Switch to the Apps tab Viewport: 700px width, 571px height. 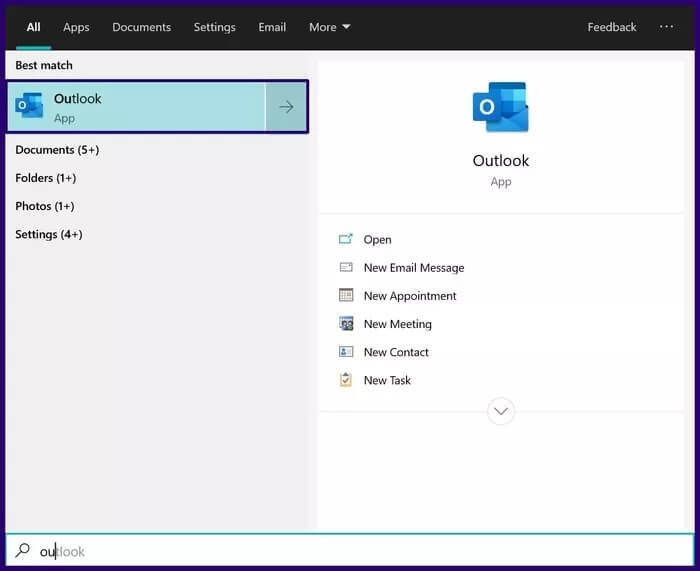[x=76, y=27]
